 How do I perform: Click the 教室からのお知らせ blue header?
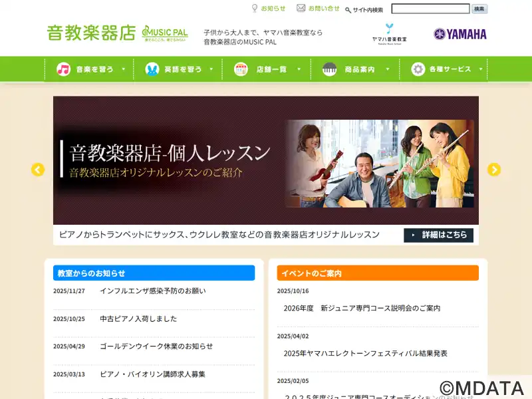point(154,273)
